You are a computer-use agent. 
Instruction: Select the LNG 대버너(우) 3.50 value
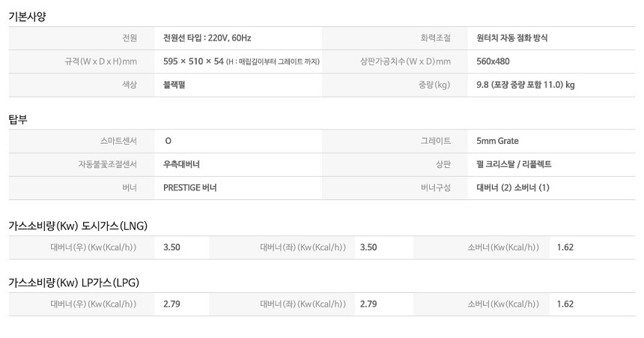pos(171,247)
